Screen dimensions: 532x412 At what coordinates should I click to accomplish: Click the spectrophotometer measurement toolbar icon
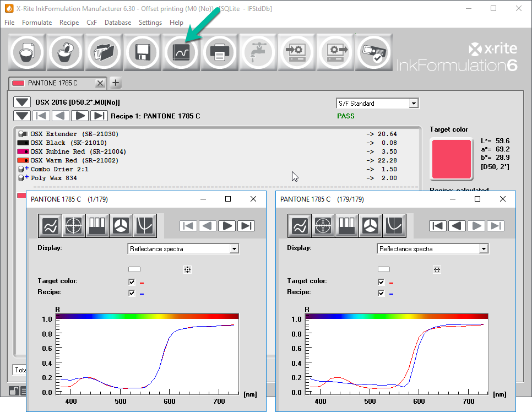point(373,53)
